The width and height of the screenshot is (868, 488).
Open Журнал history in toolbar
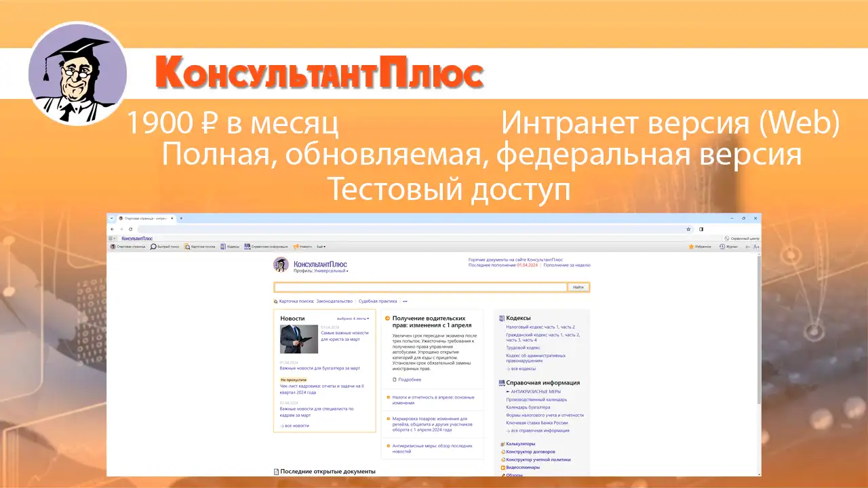point(728,247)
